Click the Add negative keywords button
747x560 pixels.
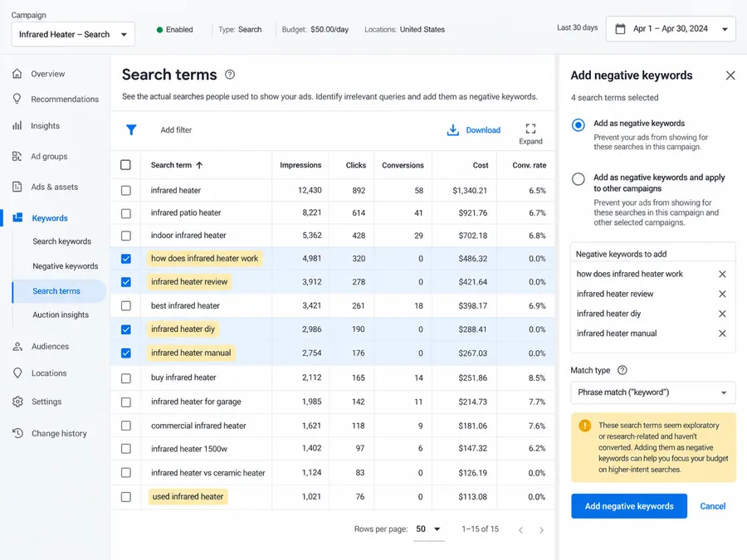coord(629,506)
